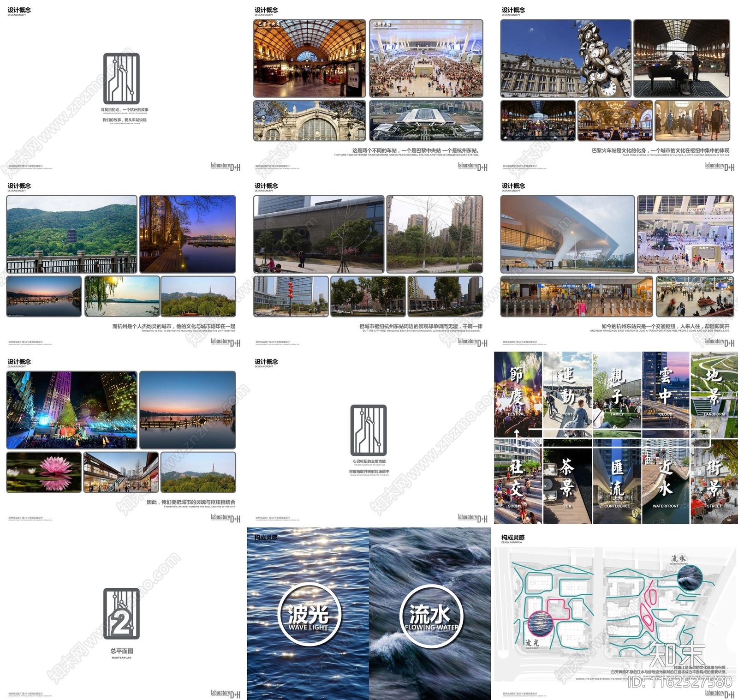738x700 pixels.
Task: Click the caption '巴黎火车站是文化的化身…'
Action: tap(661, 150)
